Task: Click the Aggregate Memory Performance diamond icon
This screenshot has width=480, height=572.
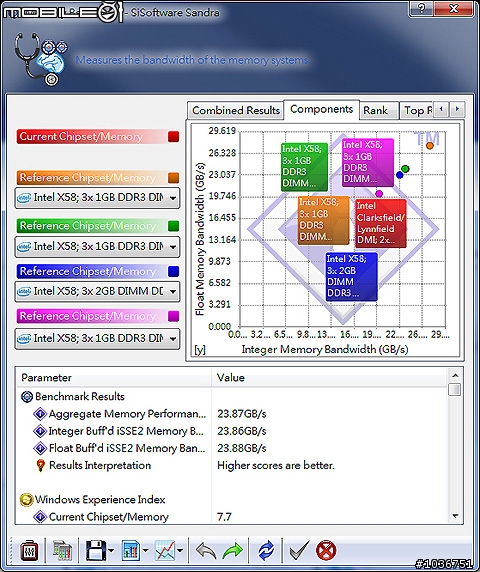Action: tap(40, 414)
